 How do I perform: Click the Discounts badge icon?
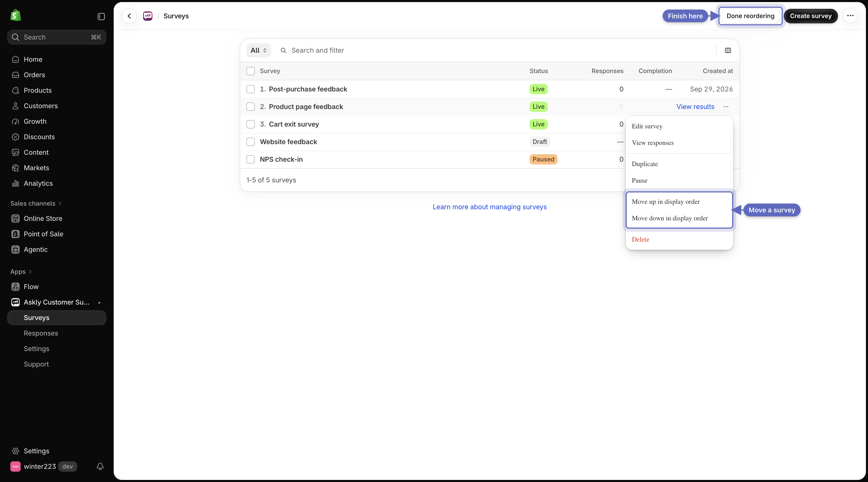point(16,137)
